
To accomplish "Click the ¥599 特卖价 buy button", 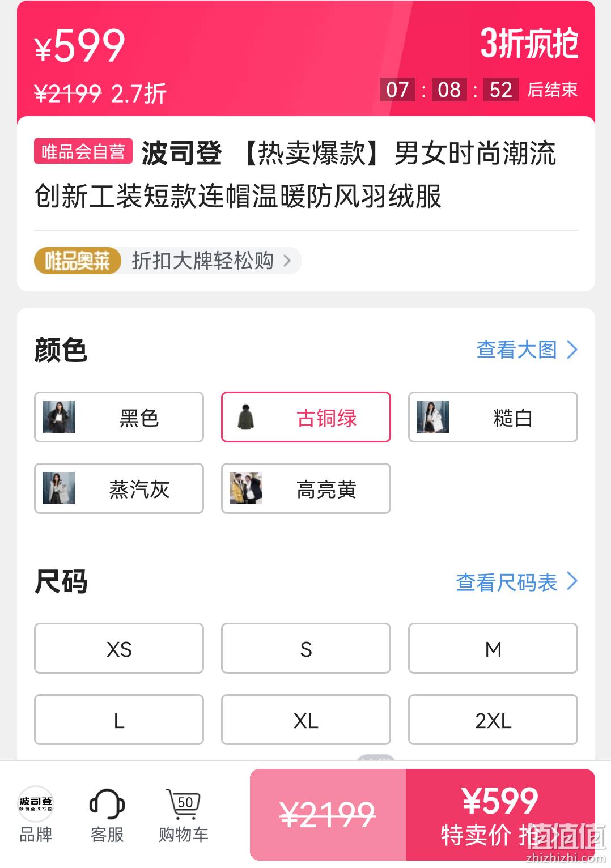I will coord(500,815).
